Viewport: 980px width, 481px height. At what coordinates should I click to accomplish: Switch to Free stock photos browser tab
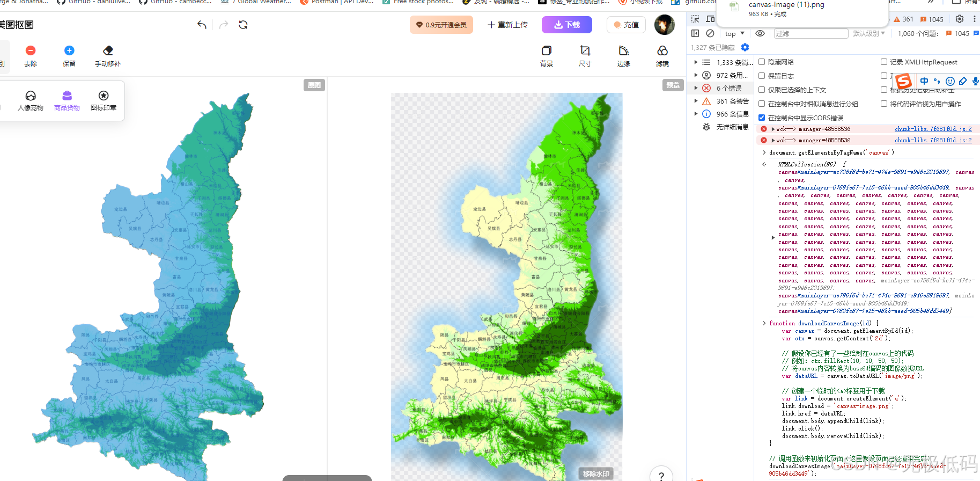pos(419,3)
